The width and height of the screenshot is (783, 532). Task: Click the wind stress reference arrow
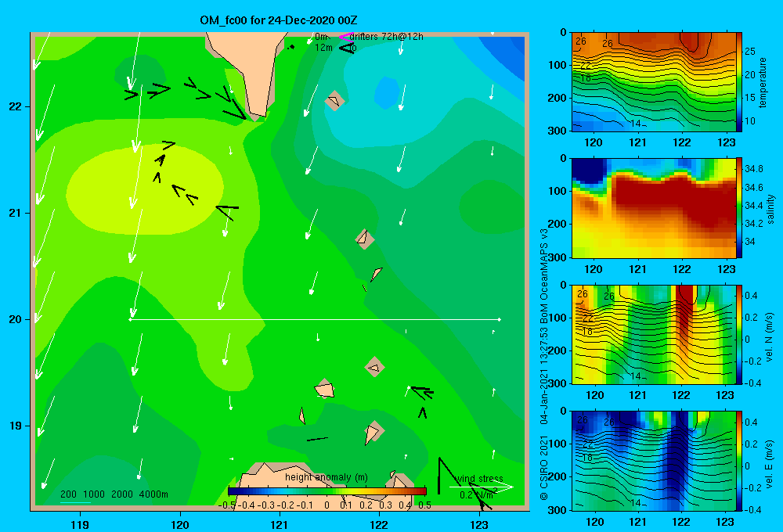(x=481, y=487)
